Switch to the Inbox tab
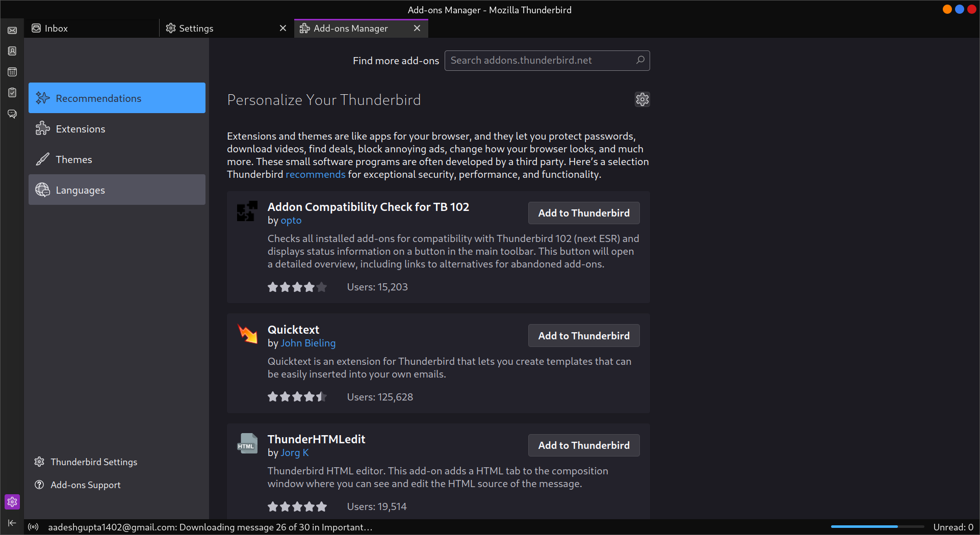The width and height of the screenshot is (980, 535). click(x=56, y=28)
